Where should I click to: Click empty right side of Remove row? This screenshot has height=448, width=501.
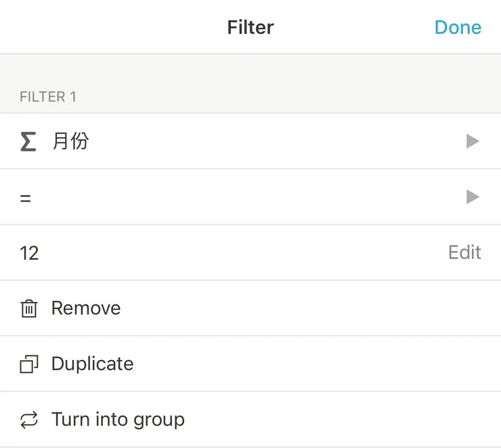[x=339, y=309]
